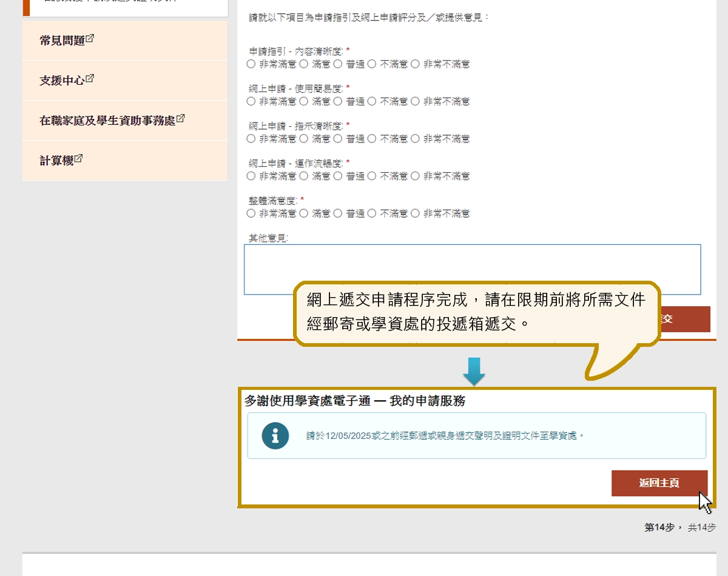Choose 普通 for 網上申請 指示清晰度

[338, 139]
